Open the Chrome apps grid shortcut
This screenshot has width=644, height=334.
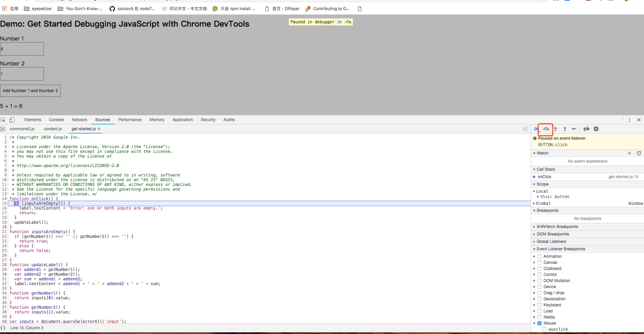(5, 9)
